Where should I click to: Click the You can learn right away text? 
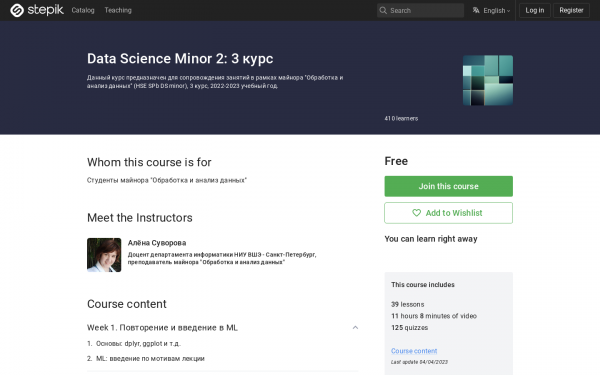pos(431,239)
